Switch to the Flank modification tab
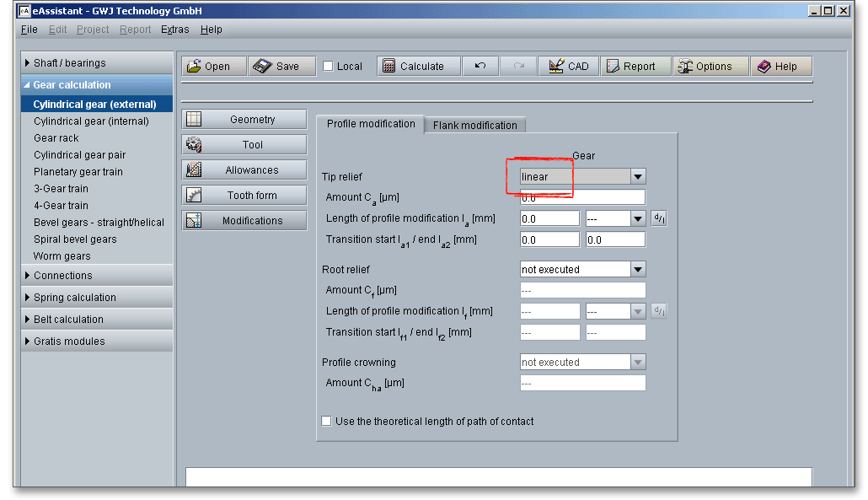The width and height of the screenshot is (868, 500). (474, 125)
